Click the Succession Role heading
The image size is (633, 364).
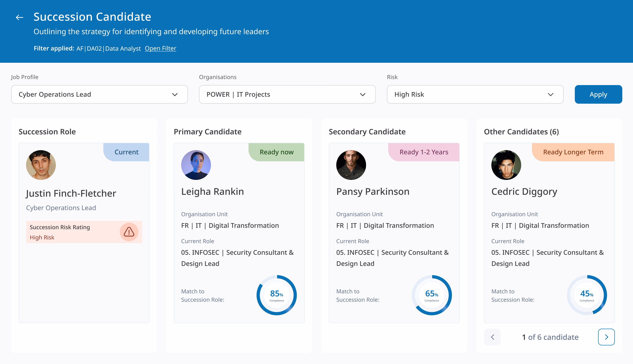(x=47, y=132)
